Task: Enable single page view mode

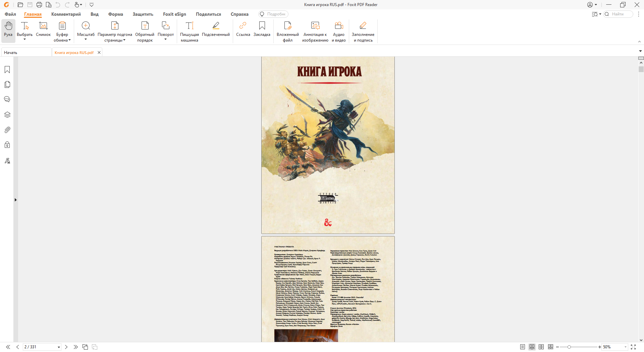Action: pyautogui.click(x=523, y=347)
